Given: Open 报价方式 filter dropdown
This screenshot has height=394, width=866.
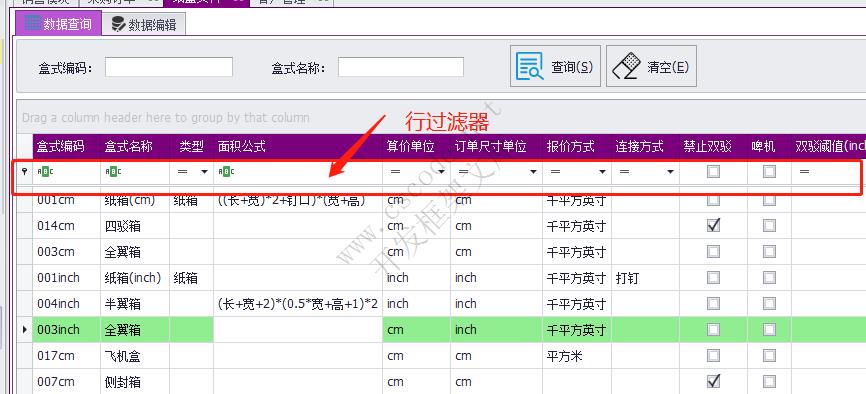Looking at the screenshot, I should point(603,172).
